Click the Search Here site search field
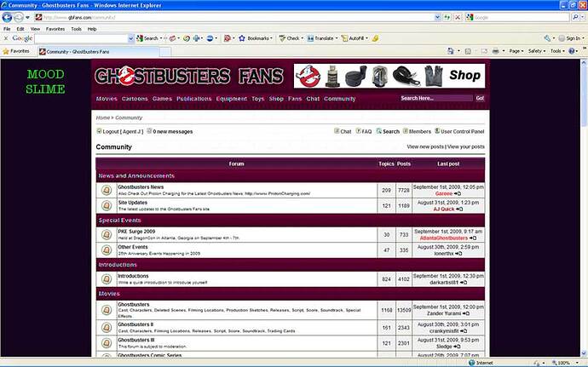 435,98
